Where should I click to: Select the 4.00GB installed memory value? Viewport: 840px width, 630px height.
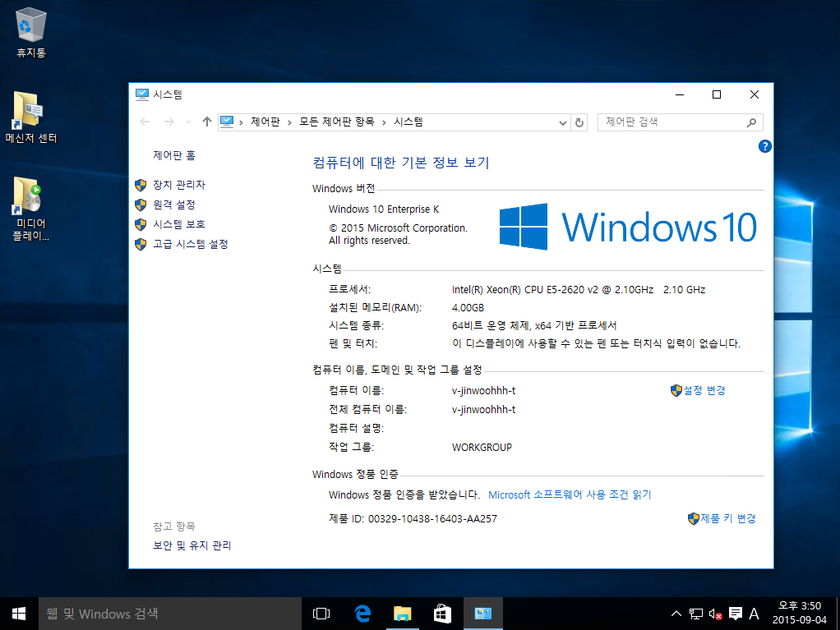468,308
